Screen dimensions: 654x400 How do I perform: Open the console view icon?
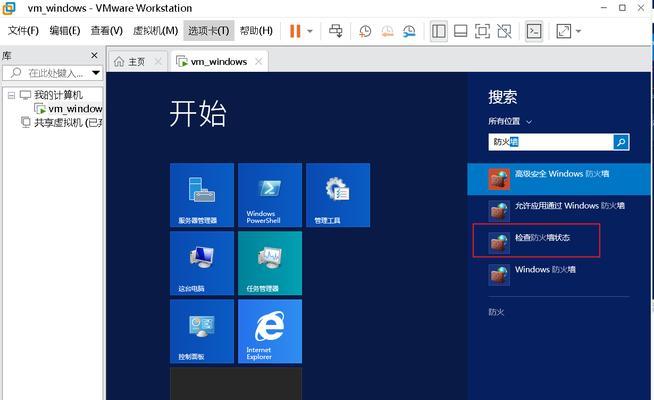tap(534, 31)
